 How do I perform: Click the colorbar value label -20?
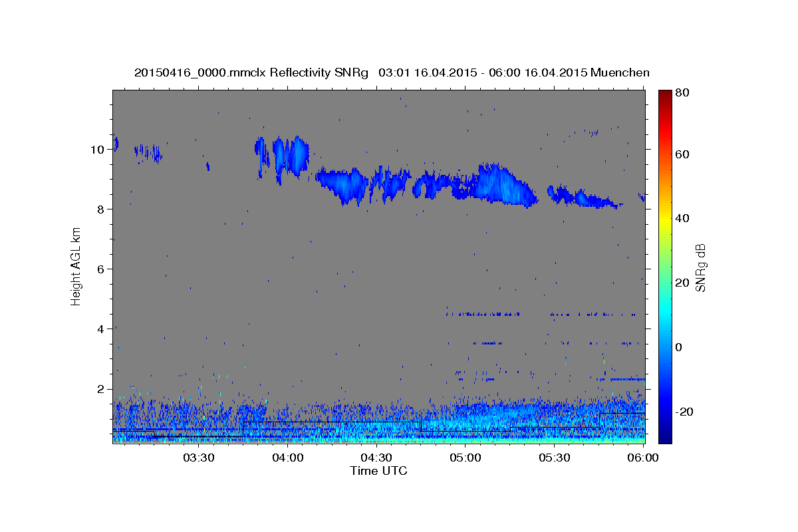[x=684, y=412]
